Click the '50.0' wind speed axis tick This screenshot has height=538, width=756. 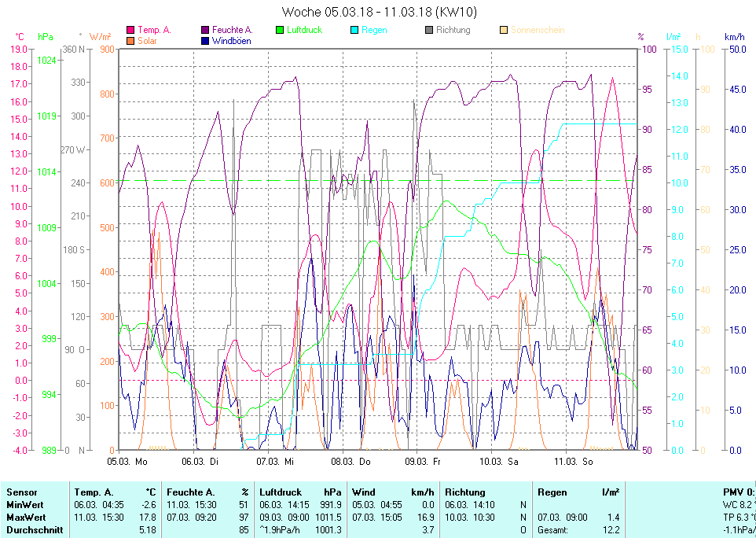pyautogui.click(x=738, y=50)
